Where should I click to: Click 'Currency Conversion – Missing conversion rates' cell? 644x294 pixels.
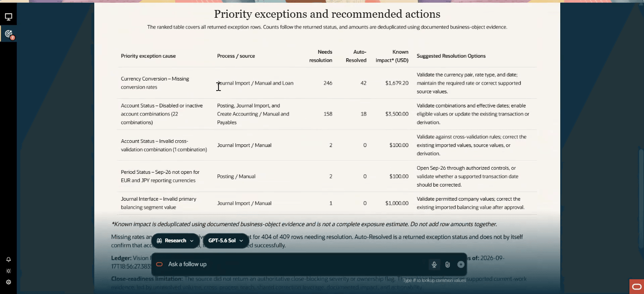coord(155,83)
